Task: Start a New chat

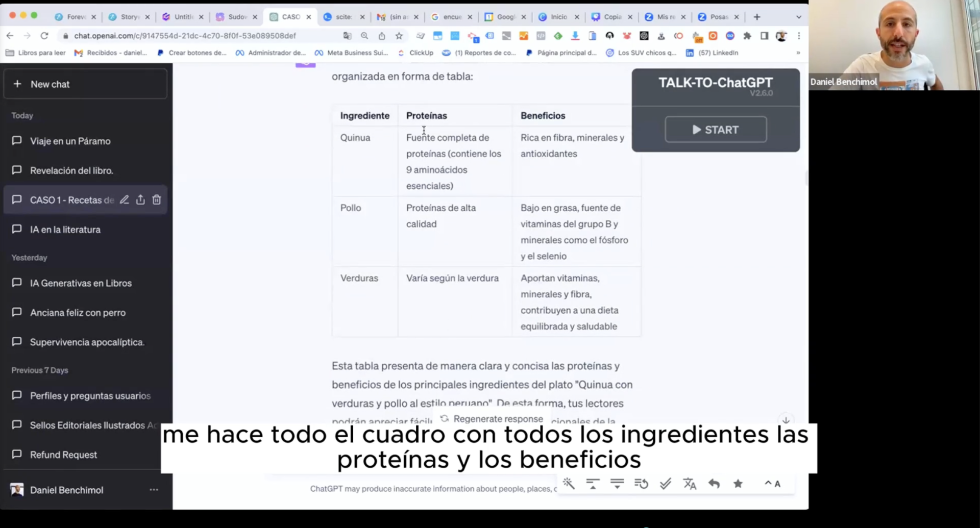Action: (85, 84)
